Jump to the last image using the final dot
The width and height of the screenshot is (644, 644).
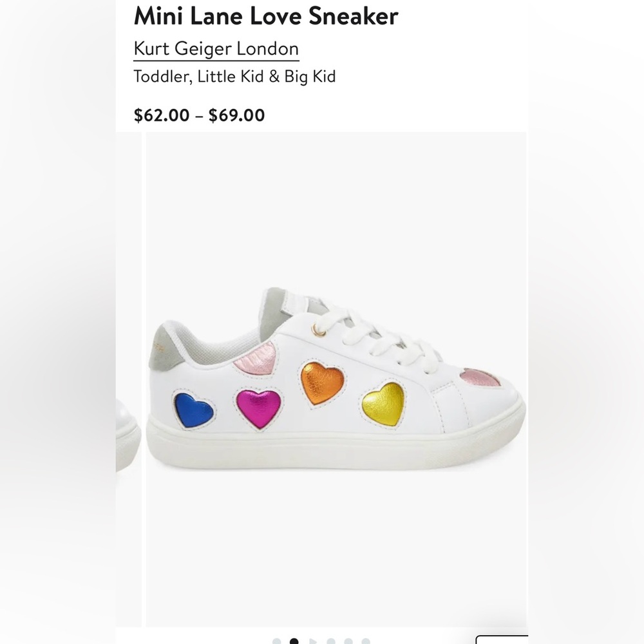[x=366, y=641]
